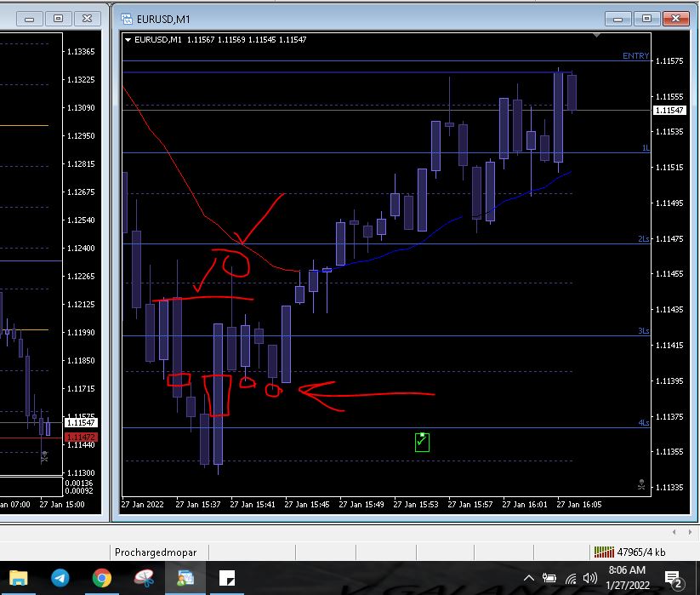This screenshot has height=595, width=700.
Task: Click the 27 Jan 15:49 time label
Action: pyautogui.click(x=361, y=504)
